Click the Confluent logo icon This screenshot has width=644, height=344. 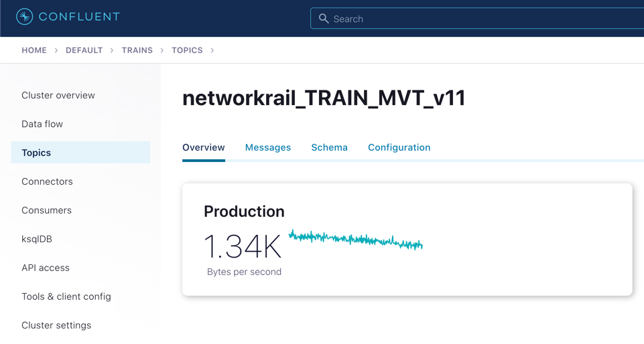point(25,17)
